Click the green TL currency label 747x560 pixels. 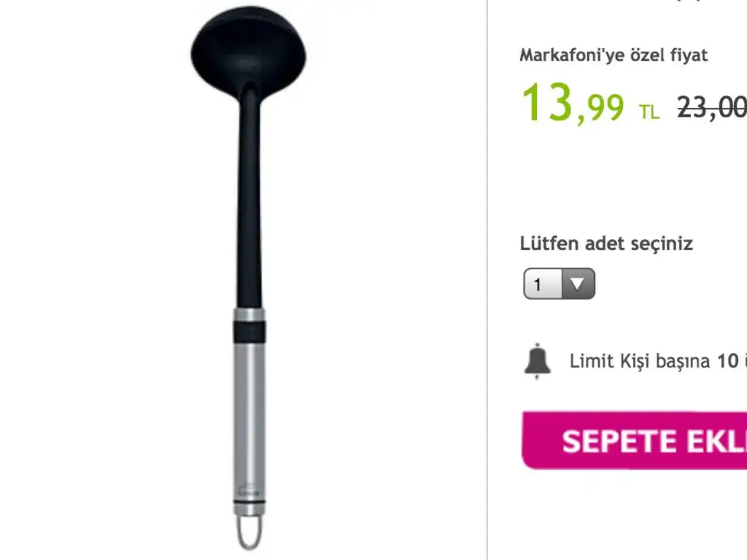(649, 112)
